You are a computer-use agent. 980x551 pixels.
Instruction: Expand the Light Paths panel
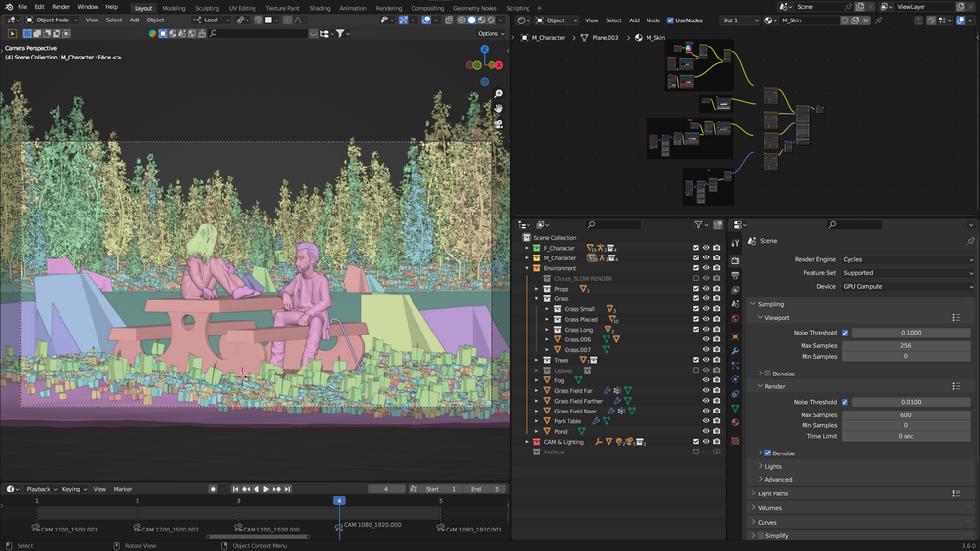coord(773,493)
